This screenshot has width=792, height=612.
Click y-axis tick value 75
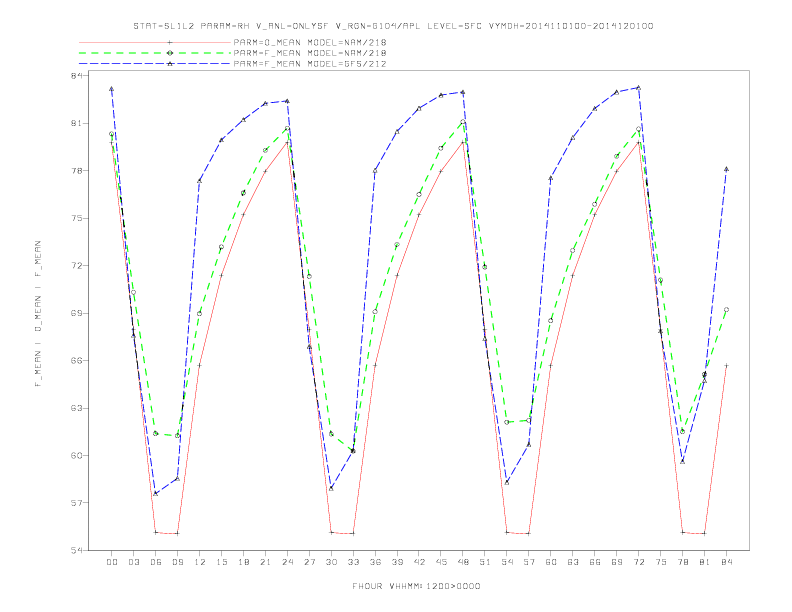coord(76,218)
